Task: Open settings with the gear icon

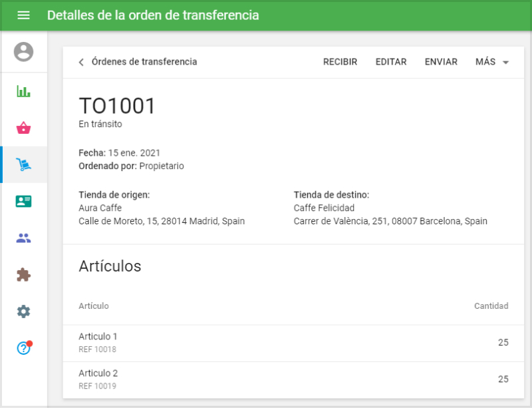Action: [x=23, y=310]
